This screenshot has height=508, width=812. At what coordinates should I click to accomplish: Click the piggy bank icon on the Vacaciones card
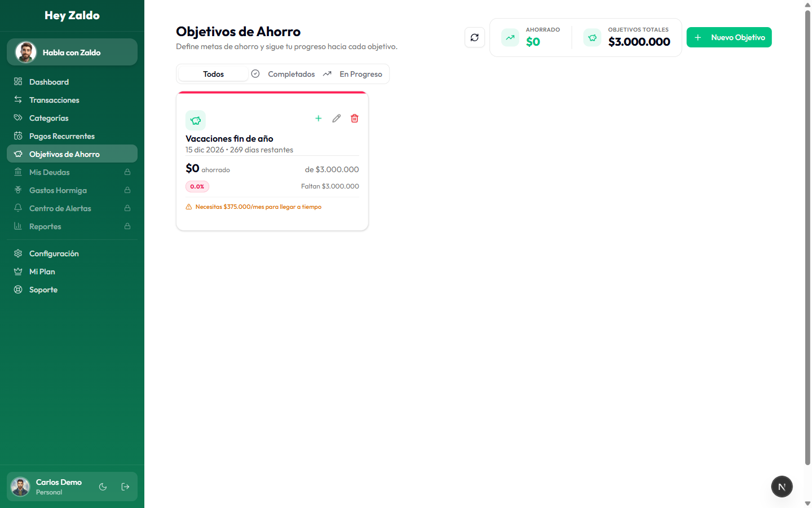pos(195,120)
